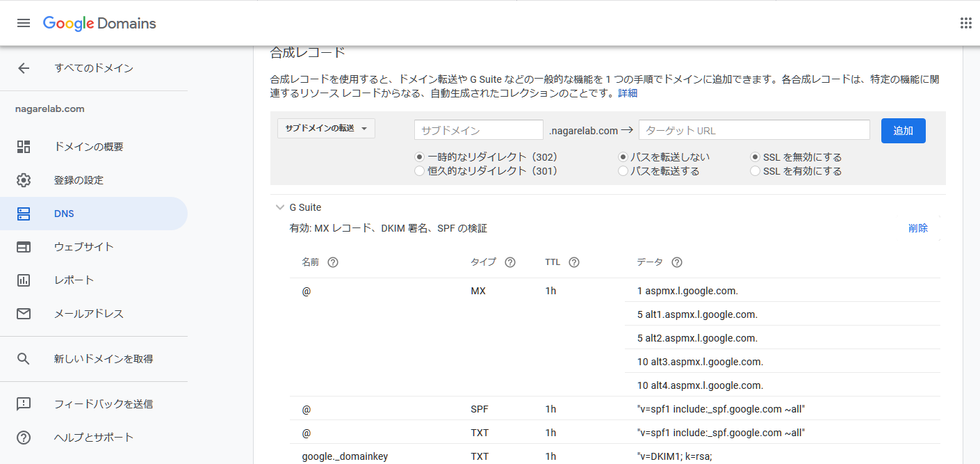The image size is (980, 464).
Task: Open 登録の設定 in sidebar
Action: pos(79,180)
